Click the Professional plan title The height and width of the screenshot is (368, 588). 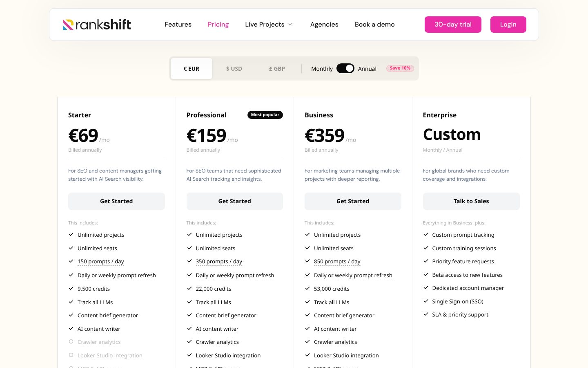tap(206, 115)
